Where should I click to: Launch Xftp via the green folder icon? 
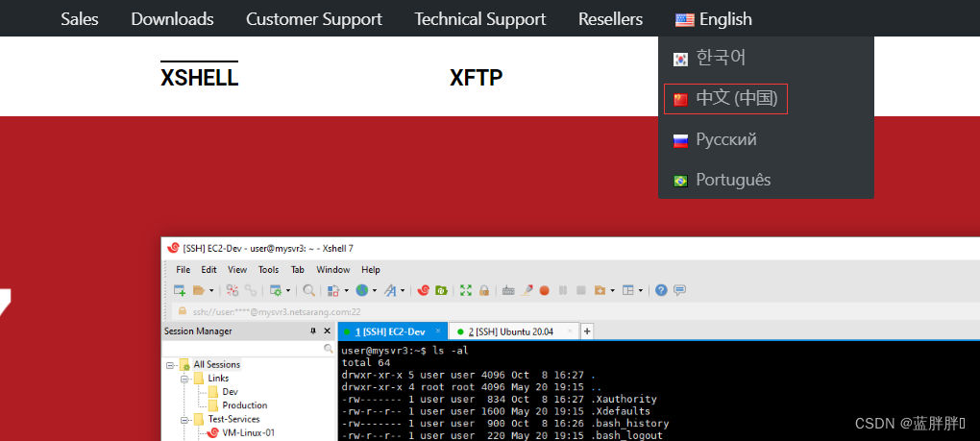pyautogui.click(x=441, y=290)
